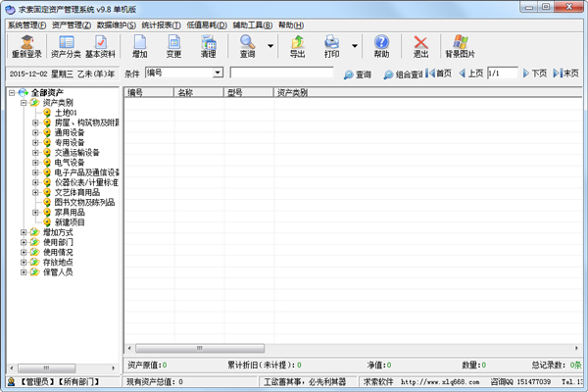
Task: Open the 统计报表 menu
Action: [165, 24]
